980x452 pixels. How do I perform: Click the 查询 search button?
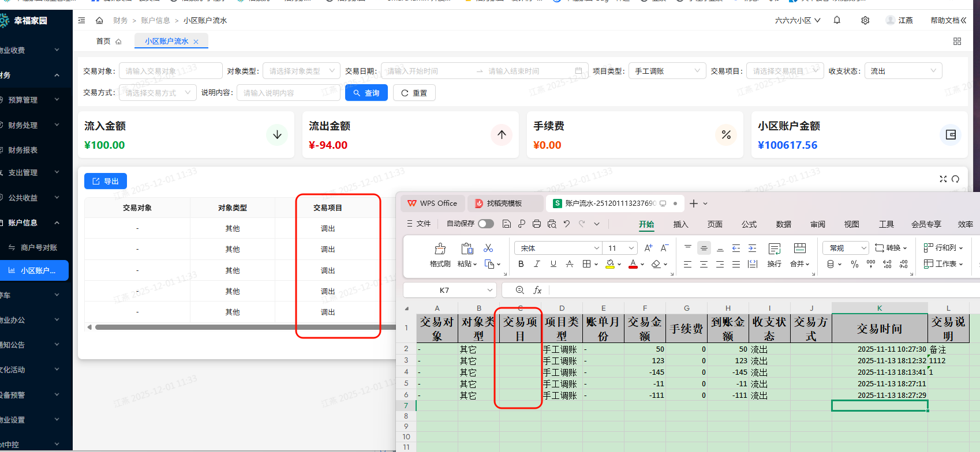click(366, 93)
